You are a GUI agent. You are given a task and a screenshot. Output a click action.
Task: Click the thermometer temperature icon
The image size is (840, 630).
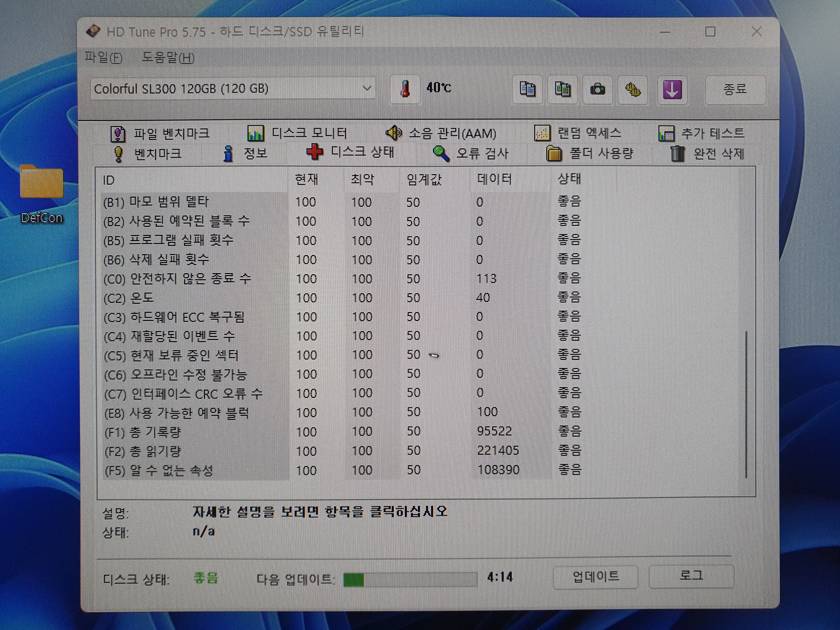click(x=405, y=89)
